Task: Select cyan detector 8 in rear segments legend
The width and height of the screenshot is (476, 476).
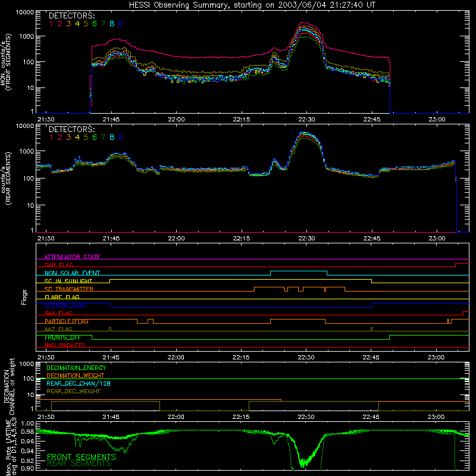Action: pos(112,137)
